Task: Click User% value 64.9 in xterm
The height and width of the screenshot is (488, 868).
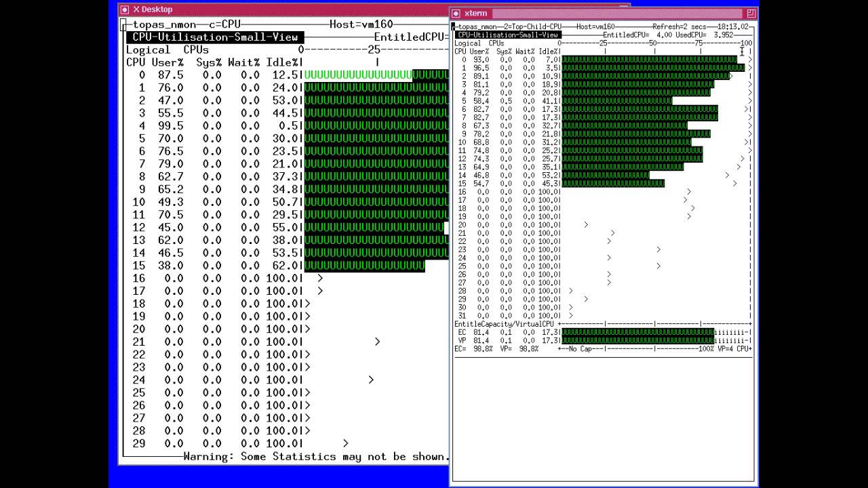Action: [x=481, y=167]
